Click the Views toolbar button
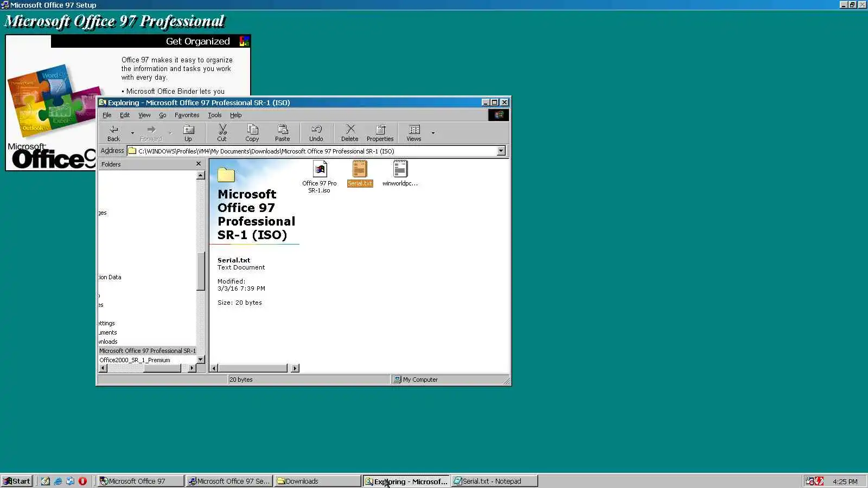 click(x=414, y=133)
